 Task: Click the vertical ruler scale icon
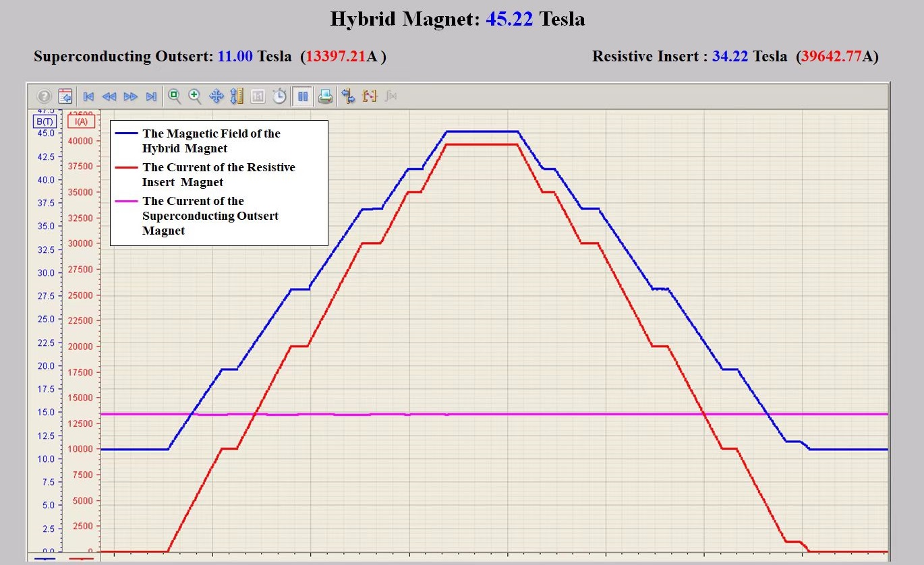point(237,96)
